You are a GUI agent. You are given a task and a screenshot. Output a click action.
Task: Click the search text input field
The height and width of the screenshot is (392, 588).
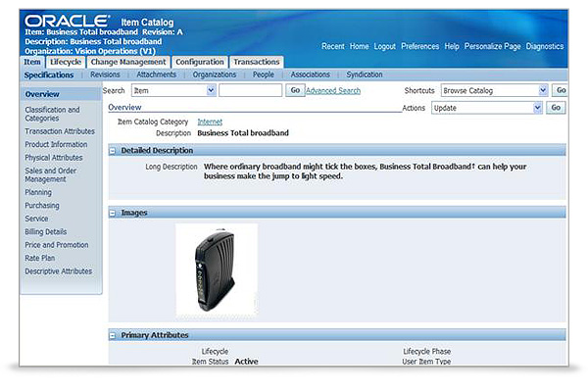click(x=251, y=90)
